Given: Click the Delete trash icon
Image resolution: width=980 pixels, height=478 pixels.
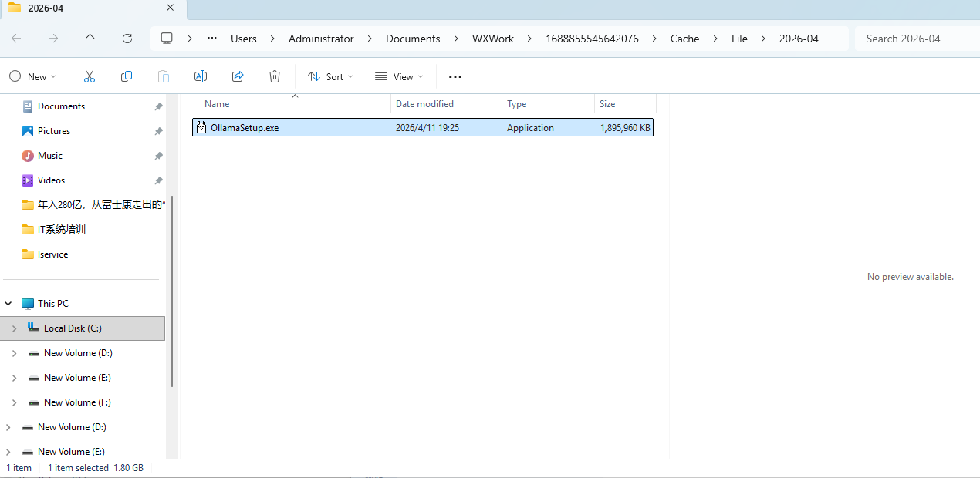Looking at the screenshot, I should coord(275,76).
